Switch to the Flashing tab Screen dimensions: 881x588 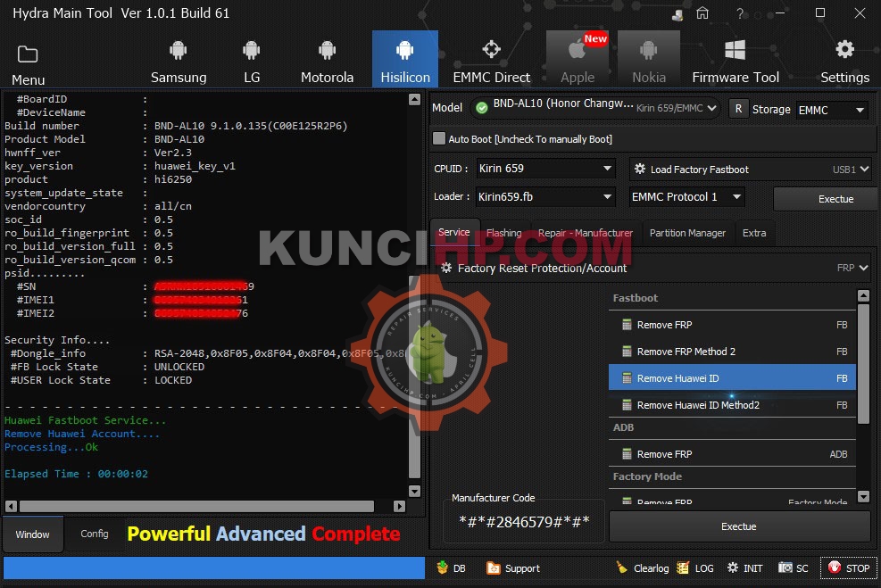point(504,233)
